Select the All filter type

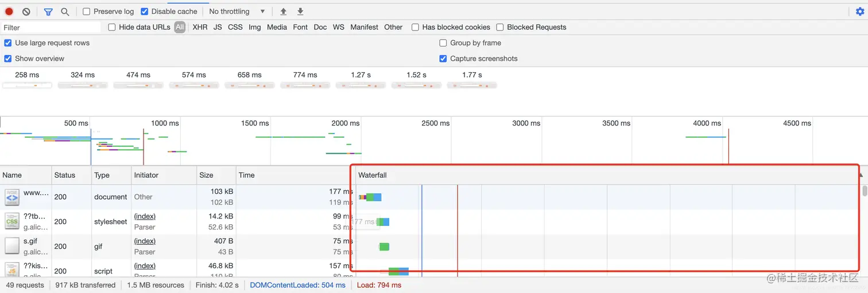180,27
